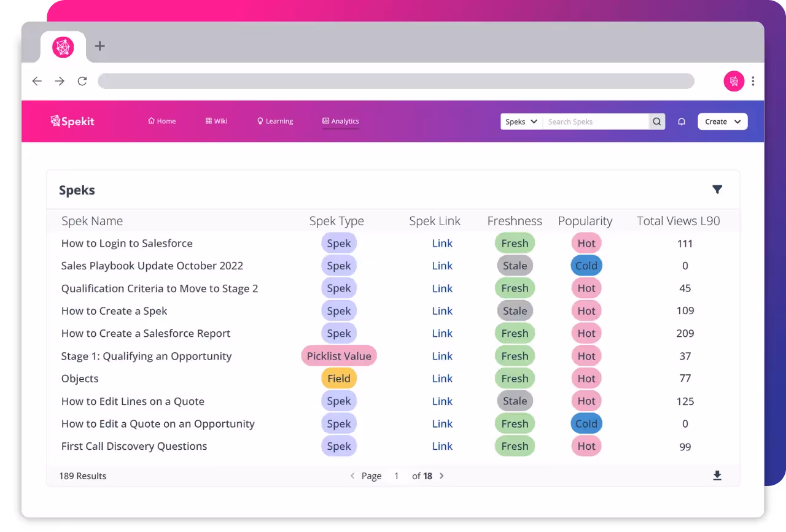Viewport: 786px width, 532px height.
Task: Open the Learning nav item
Action: (x=275, y=121)
